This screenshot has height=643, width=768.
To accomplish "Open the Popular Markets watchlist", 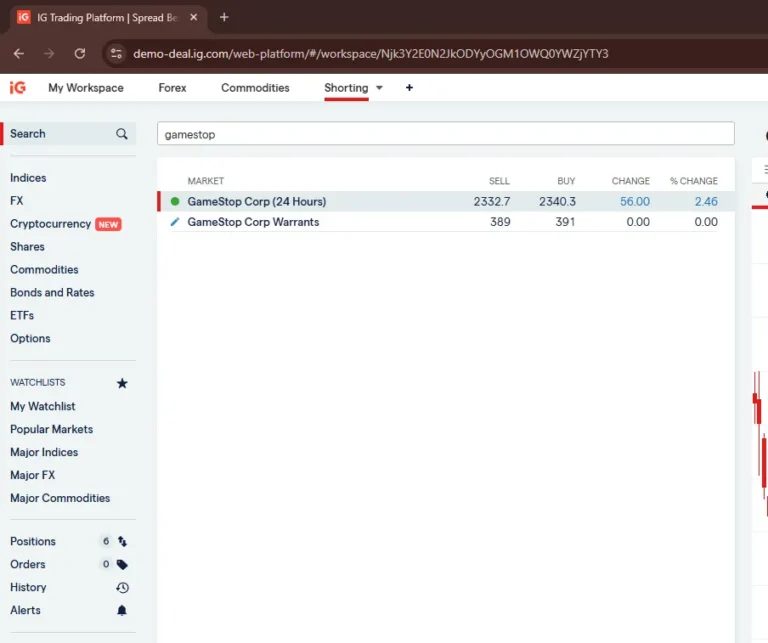I will point(51,429).
